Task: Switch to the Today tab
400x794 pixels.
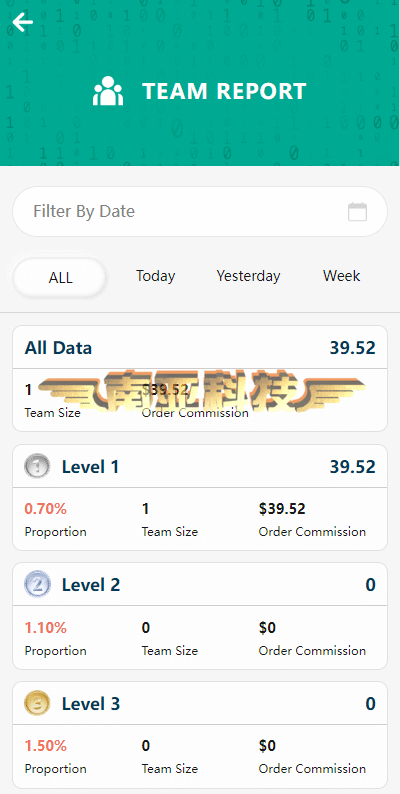Action: (x=155, y=276)
